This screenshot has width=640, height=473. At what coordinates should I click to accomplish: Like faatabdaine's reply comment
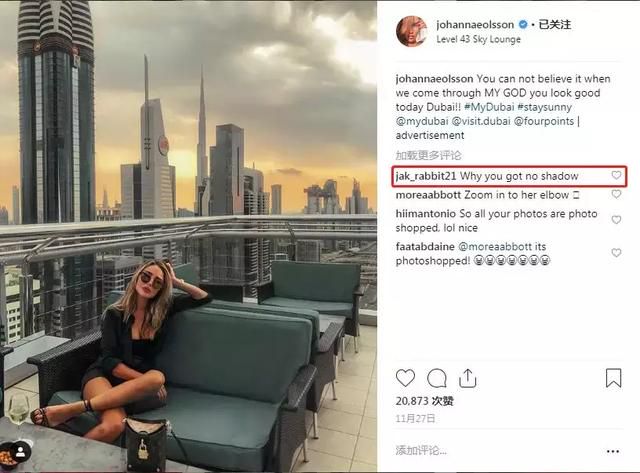click(x=616, y=253)
